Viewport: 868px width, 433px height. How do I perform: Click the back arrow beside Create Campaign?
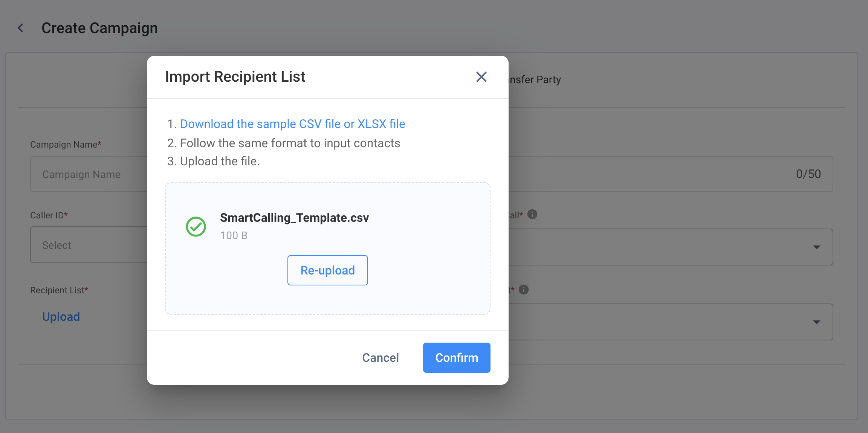pyautogui.click(x=21, y=28)
